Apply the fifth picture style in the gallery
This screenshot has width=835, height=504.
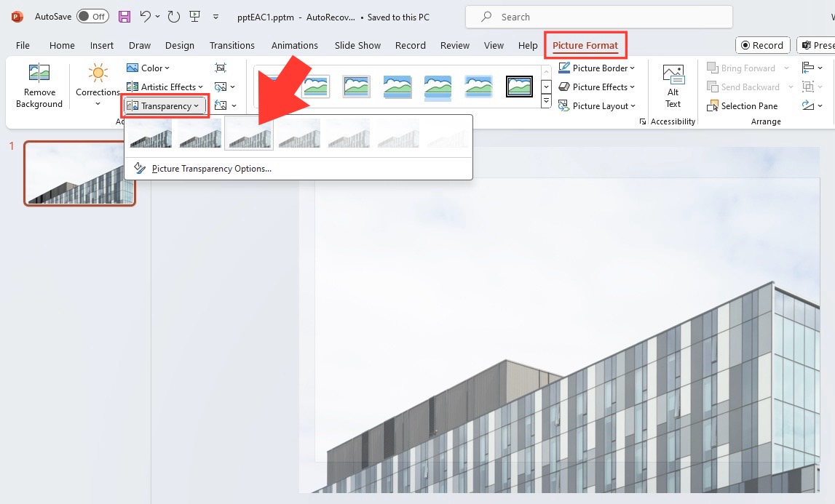click(x=438, y=87)
